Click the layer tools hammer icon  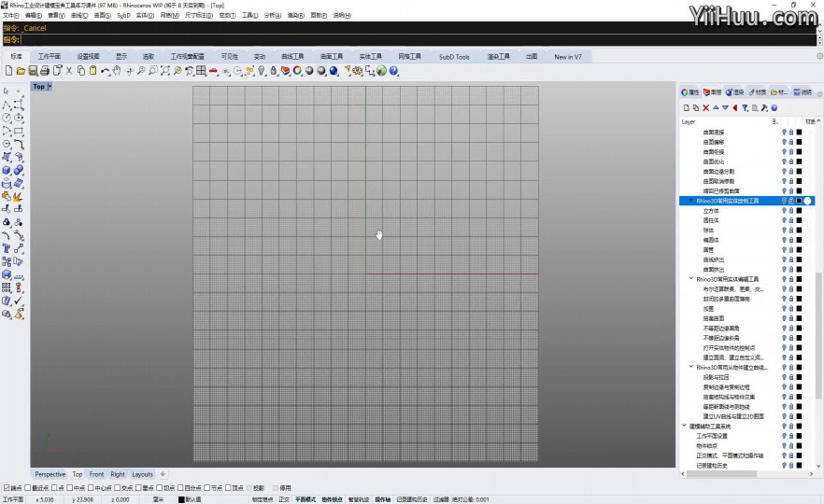[x=764, y=108]
